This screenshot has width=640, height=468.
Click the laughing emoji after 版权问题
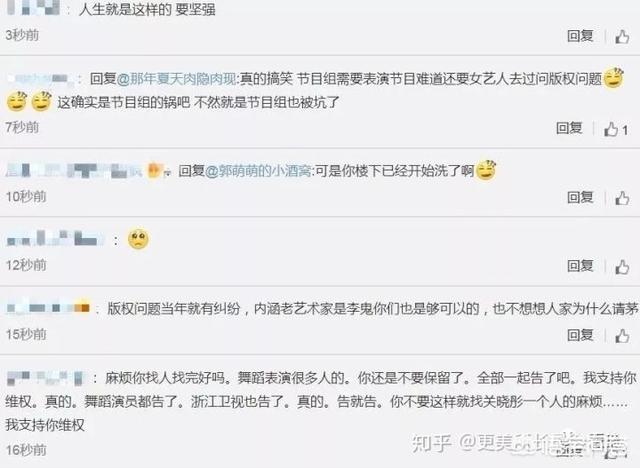click(613, 78)
